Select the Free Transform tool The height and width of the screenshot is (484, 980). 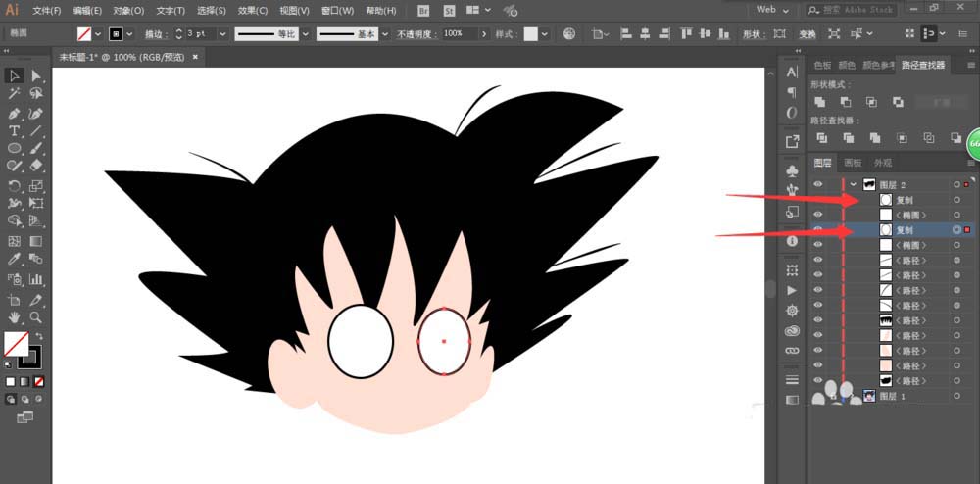click(x=36, y=203)
